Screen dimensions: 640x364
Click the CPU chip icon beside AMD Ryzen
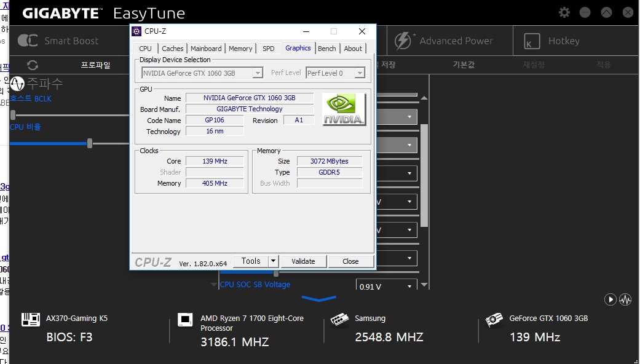[x=185, y=320]
